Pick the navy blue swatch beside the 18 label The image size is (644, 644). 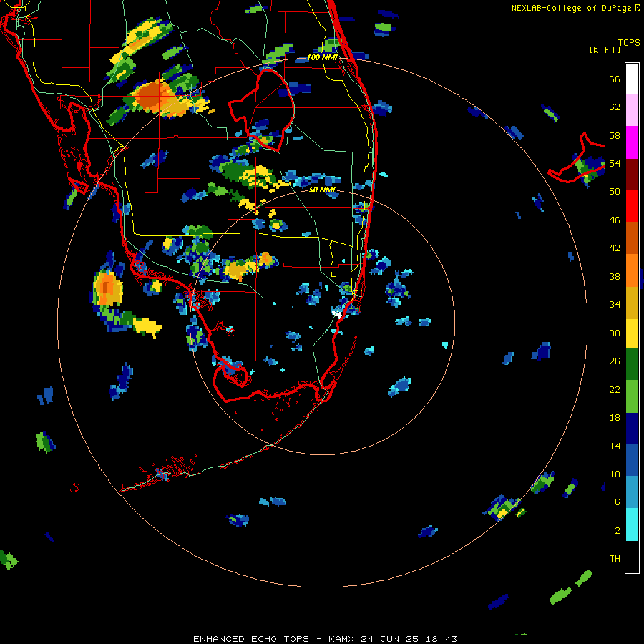(632, 429)
